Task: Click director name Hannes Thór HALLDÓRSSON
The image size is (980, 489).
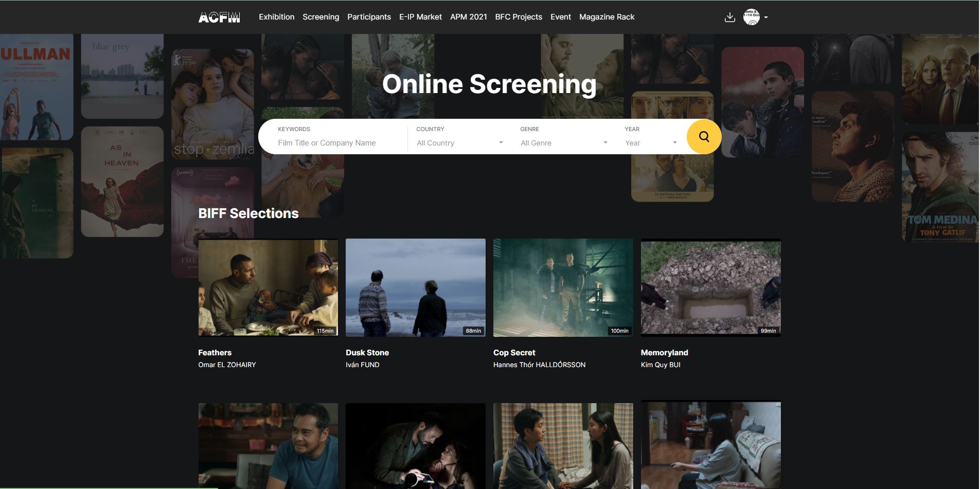Action: (x=539, y=365)
